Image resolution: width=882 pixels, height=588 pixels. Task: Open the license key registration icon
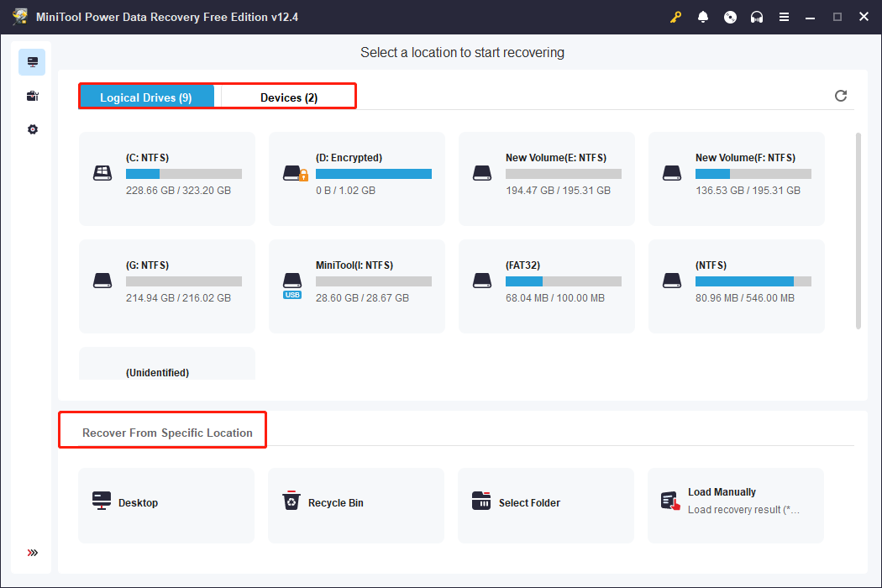pos(675,17)
